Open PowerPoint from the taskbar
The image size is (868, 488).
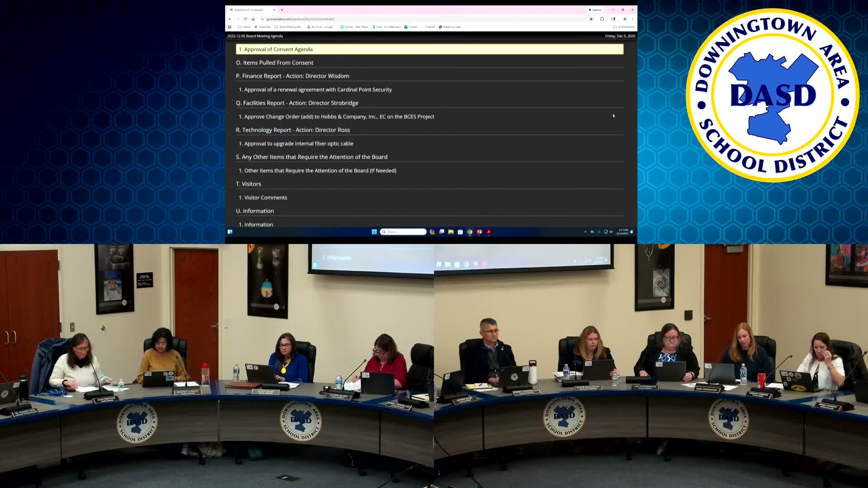[x=479, y=232]
